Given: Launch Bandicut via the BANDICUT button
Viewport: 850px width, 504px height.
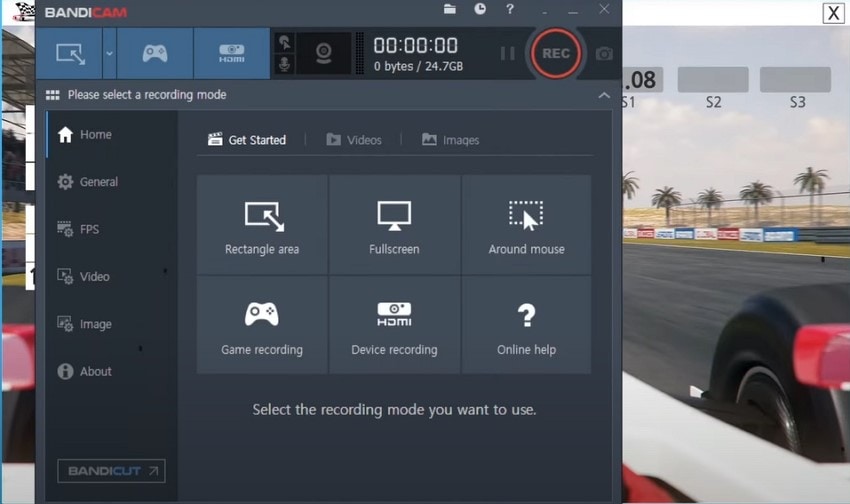Looking at the screenshot, I should [x=112, y=471].
